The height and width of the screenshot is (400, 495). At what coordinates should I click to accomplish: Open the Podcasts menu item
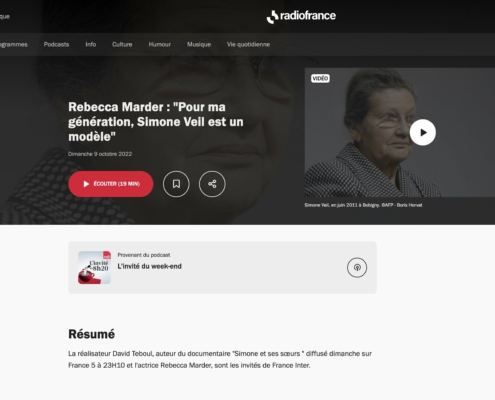click(x=56, y=44)
